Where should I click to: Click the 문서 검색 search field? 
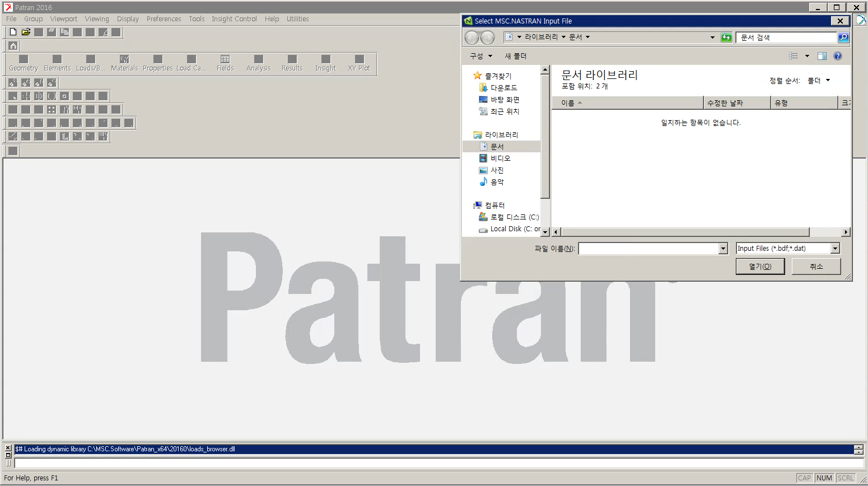pyautogui.click(x=786, y=38)
